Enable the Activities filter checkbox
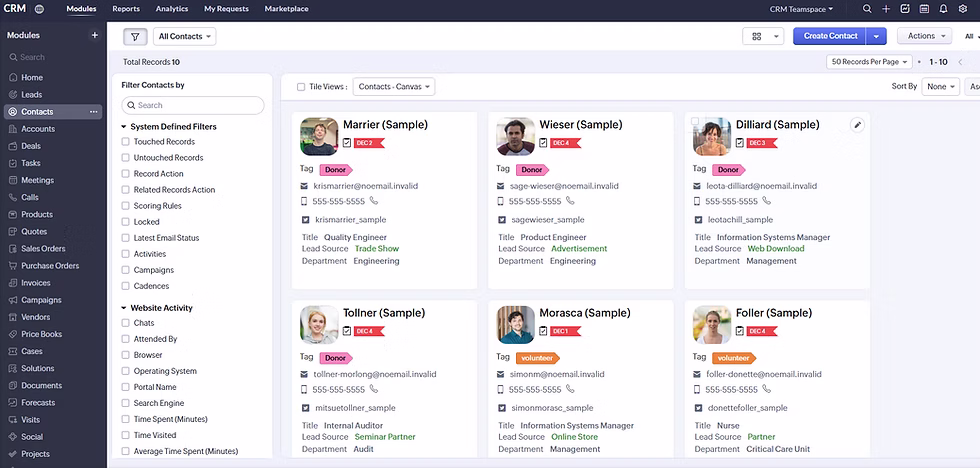This screenshot has height=468, width=980. [126, 254]
